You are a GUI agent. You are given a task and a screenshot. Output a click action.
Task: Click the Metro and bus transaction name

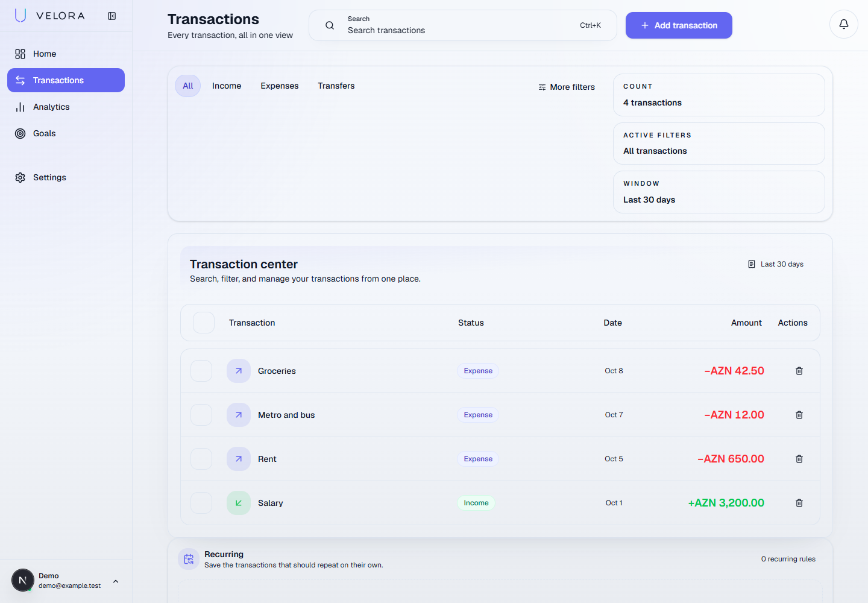point(286,415)
